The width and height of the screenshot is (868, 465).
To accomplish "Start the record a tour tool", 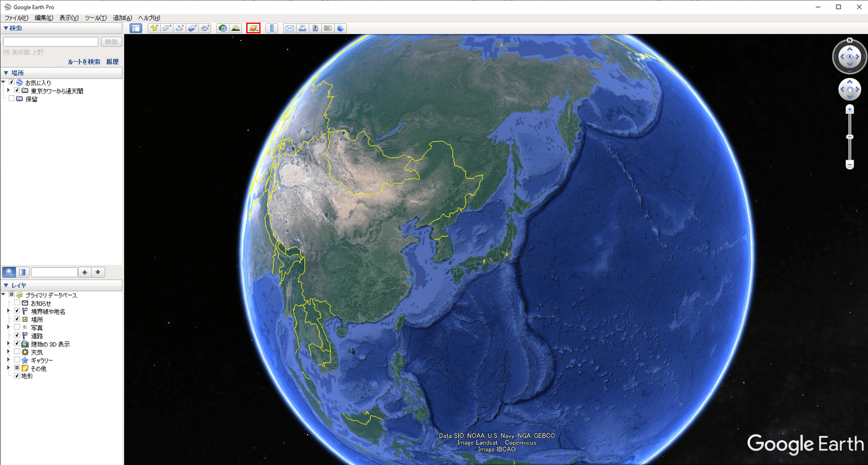I will (205, 27).
